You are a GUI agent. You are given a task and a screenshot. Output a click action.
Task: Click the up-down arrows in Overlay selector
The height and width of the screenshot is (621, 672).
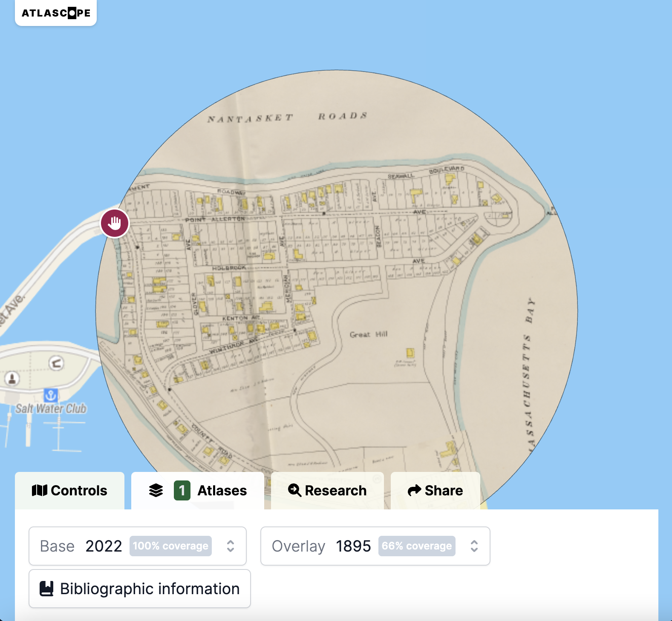coord(474,546)
